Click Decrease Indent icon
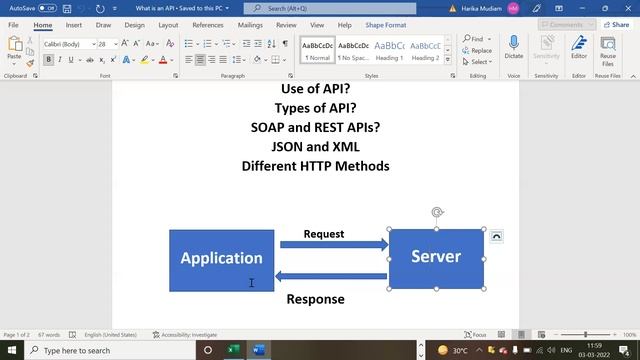 click(x=247, y=44)
